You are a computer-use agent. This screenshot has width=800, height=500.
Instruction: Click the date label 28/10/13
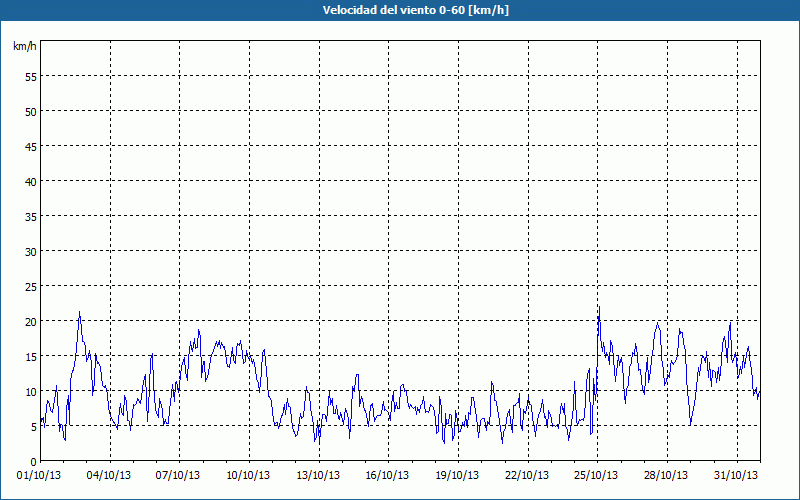[666, 476]
